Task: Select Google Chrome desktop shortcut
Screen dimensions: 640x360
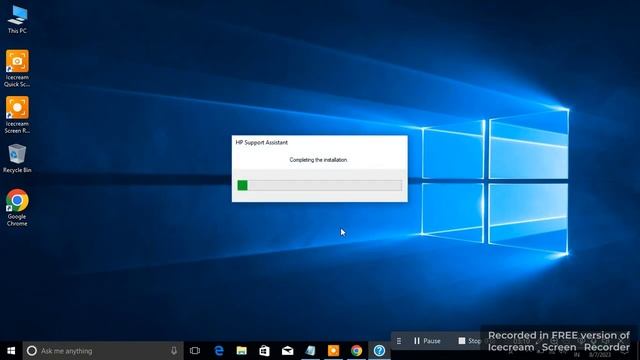Action: click(17, 207)
